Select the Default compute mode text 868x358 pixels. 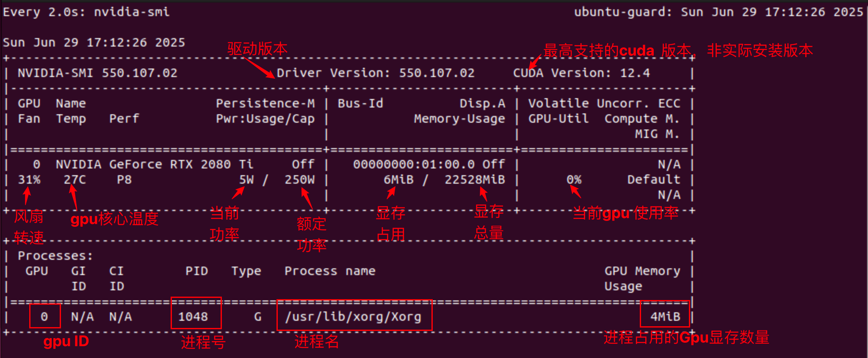[x=653, y=179]
